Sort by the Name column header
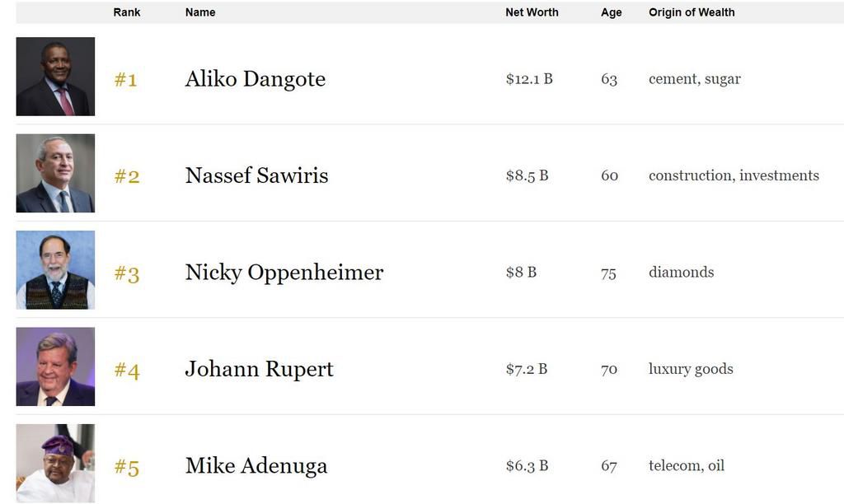 (200, 12)
